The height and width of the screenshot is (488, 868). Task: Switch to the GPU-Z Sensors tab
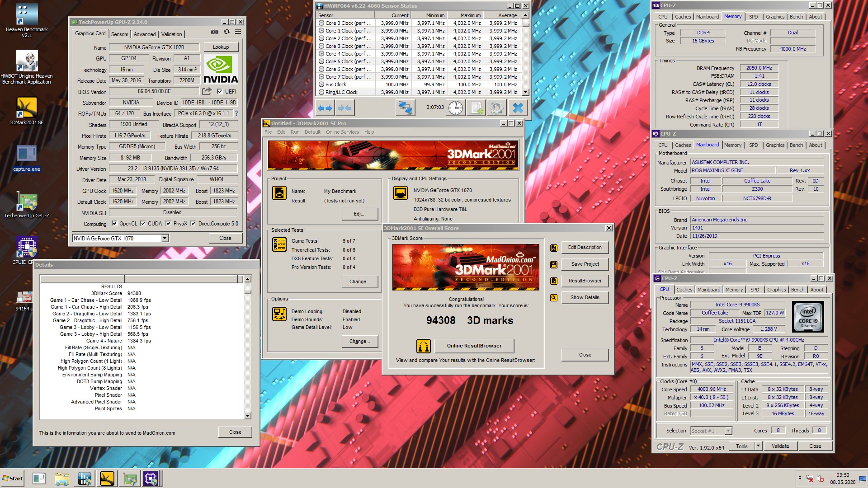pos(120,34)
